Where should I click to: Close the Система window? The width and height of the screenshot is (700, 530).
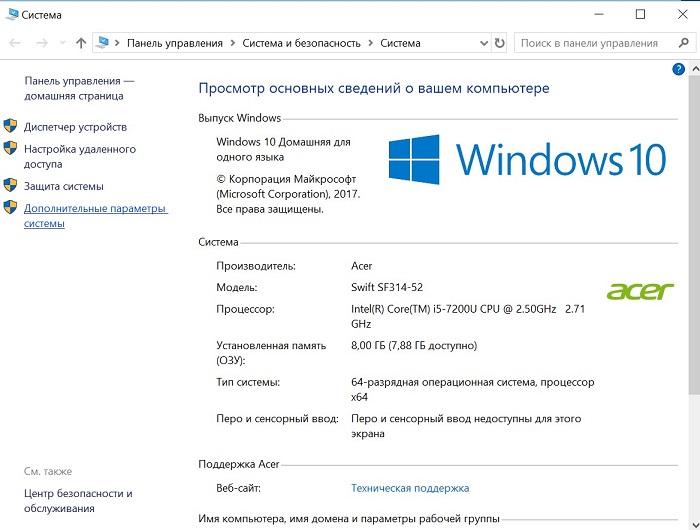[x=683, y=14]
